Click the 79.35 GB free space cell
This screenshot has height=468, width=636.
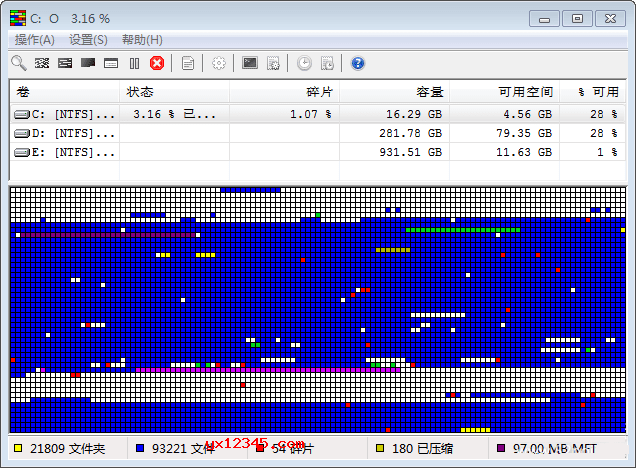click(504, 133)
